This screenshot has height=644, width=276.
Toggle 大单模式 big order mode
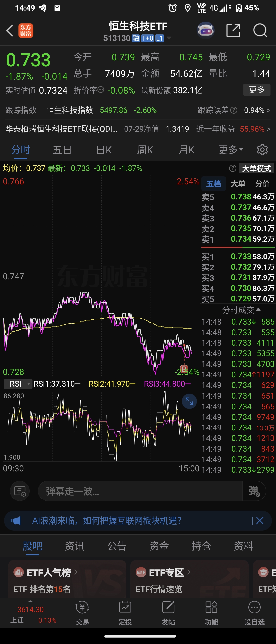(256, 168)
